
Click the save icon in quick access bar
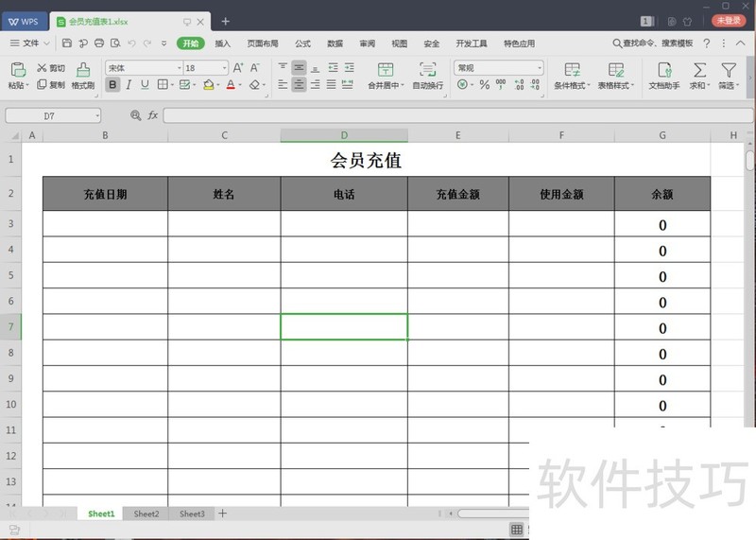point(67,44)
